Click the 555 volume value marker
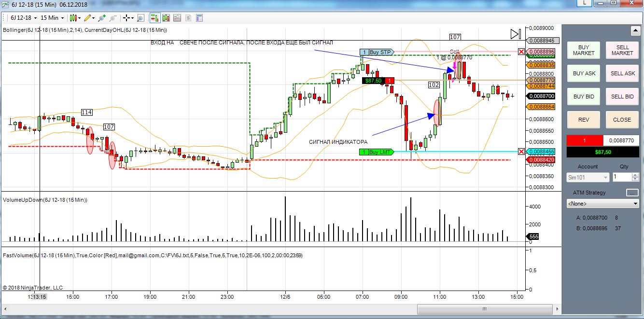 pos(533,236)
